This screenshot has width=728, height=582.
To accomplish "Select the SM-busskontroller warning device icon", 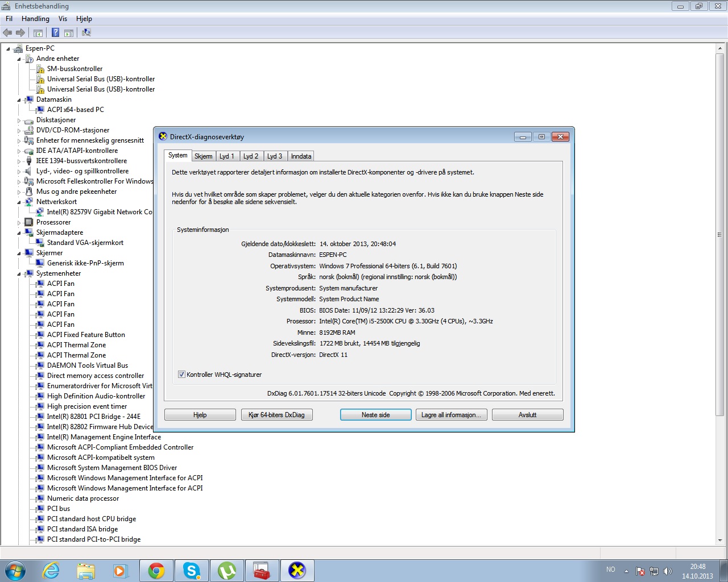I will (x=40, y=69).
